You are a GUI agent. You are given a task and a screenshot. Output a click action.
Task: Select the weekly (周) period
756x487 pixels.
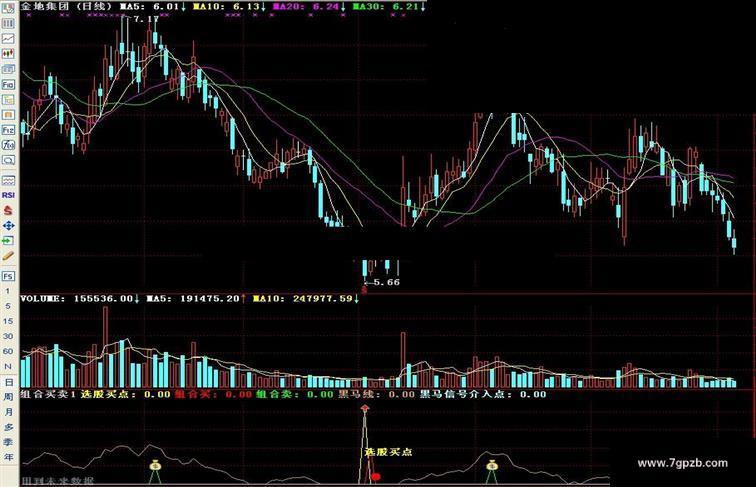[x=8, y=397]
